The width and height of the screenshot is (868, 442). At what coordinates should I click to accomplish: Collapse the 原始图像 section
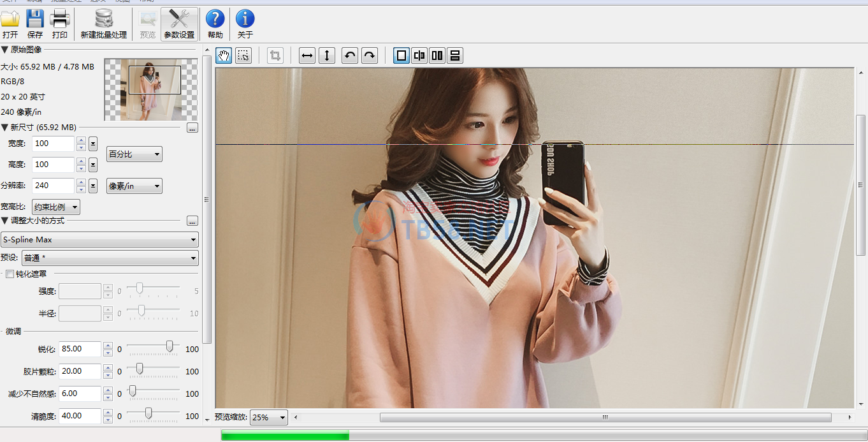pyautogui.click(x=5, y=50)
